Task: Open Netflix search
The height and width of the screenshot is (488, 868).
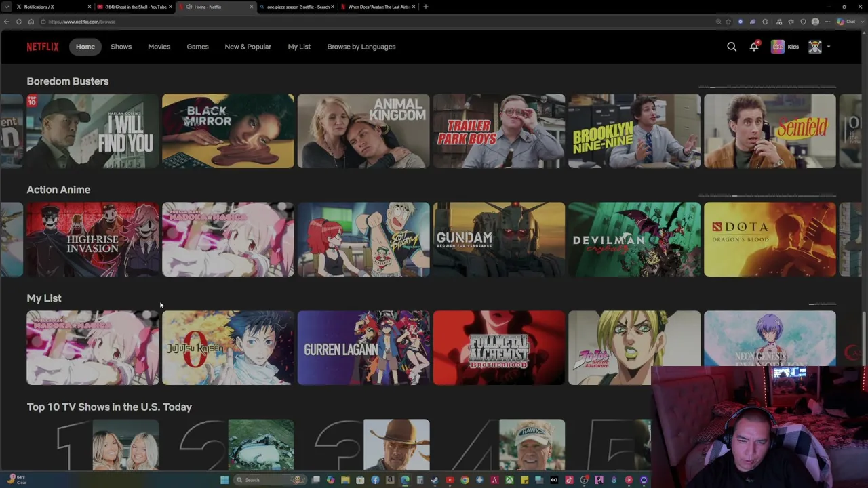Action: 732,47
